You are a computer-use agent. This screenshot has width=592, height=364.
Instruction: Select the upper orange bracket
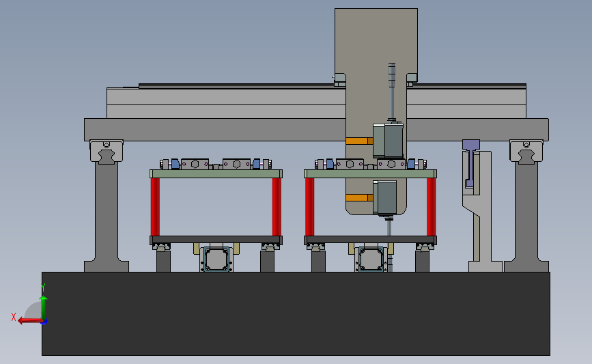tap(359, 141)
